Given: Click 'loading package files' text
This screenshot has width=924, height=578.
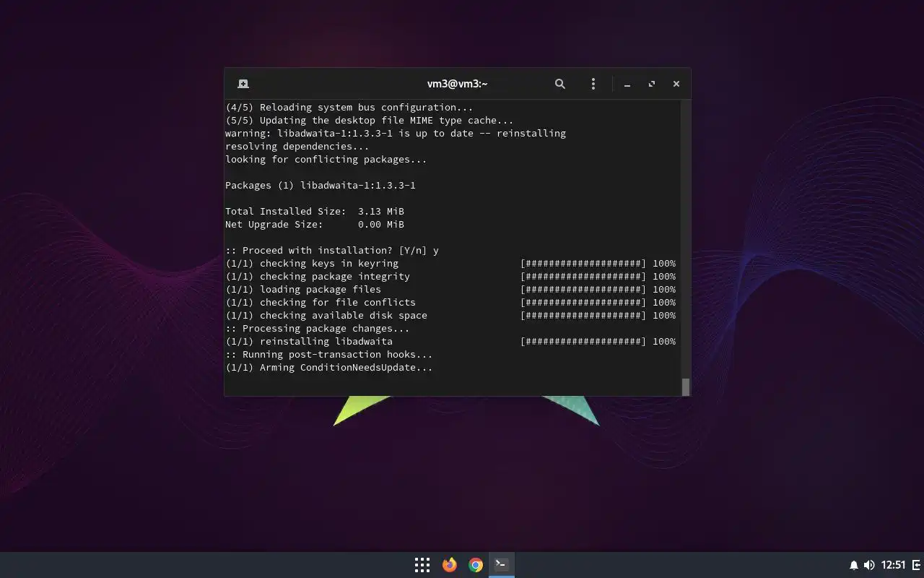Looking at the screenshot, I should tap(321, 289).
